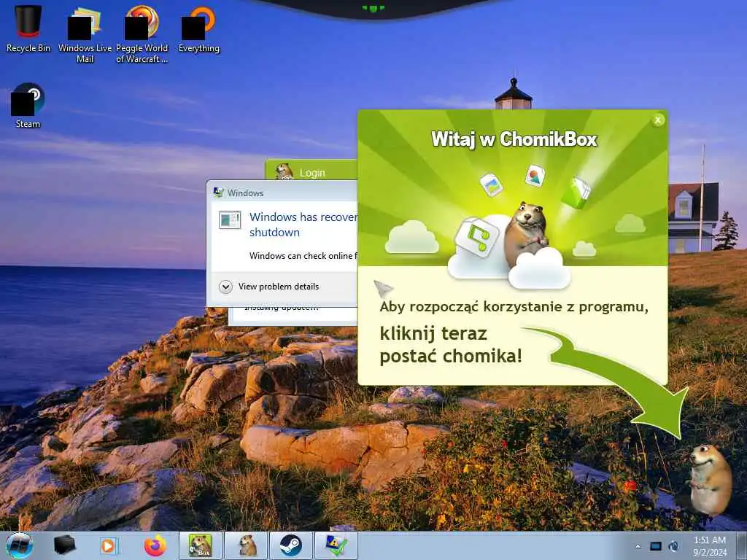Click the ChomikBox Login window hamster icon
The height and width of the screenshot is (560, 747).
[x=285, y=171]
